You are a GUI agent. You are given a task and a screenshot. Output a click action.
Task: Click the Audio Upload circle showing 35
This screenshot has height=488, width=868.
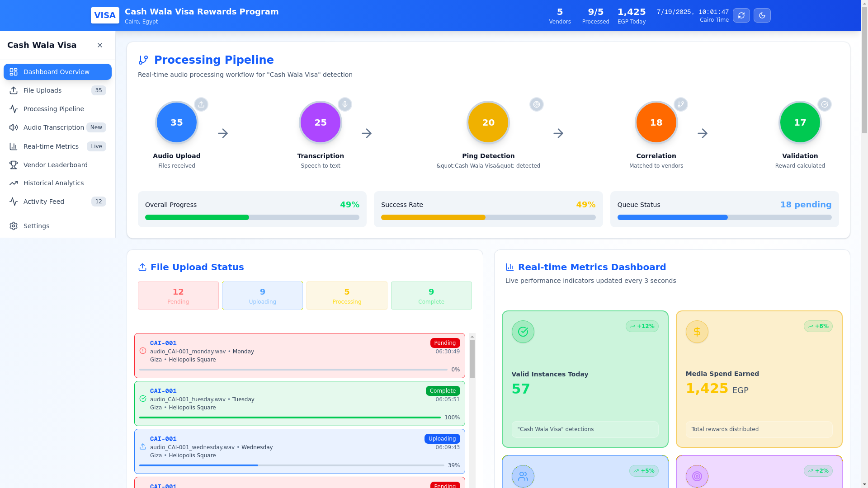[x=177, y=122]
